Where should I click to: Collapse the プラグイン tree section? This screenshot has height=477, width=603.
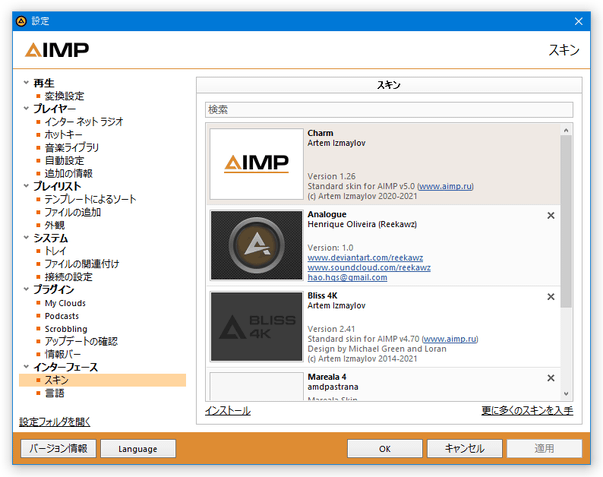click(26, 289)
